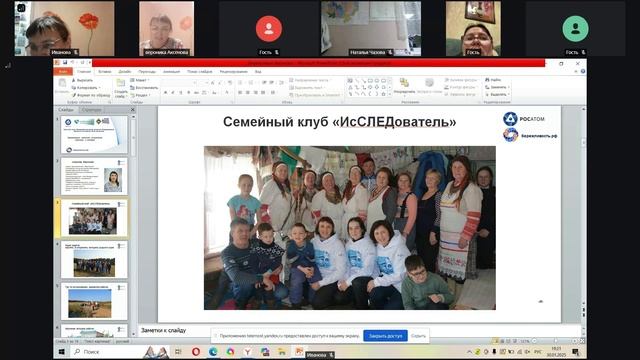Open the Файл tab in PowerPoint

[x=63, y=71]
